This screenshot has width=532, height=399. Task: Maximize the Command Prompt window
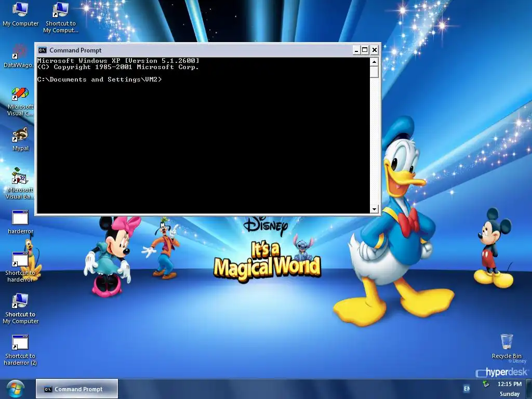click(x=365, y=50)
